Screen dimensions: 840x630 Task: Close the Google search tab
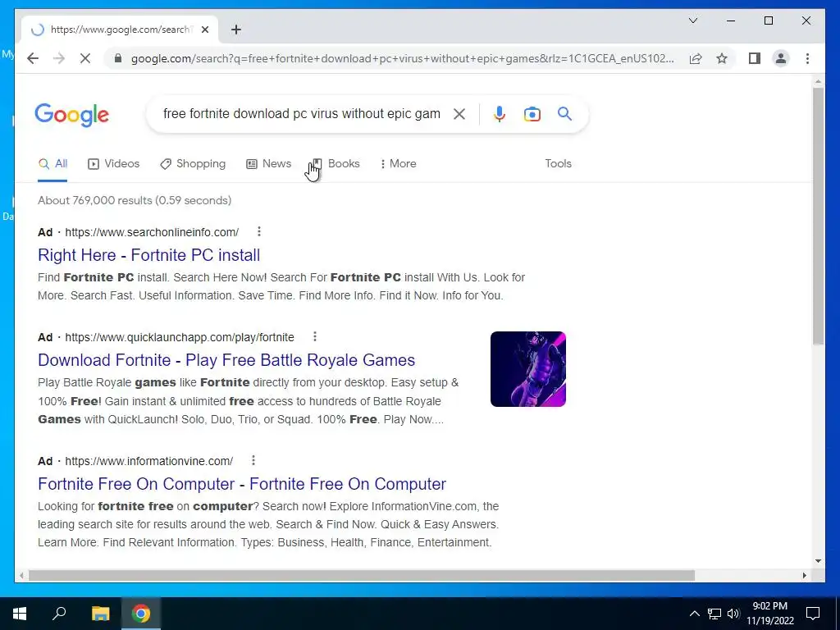coord(204,30)
